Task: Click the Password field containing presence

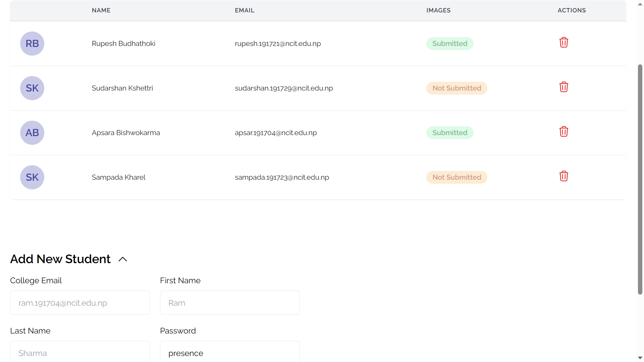Action: 230,353
